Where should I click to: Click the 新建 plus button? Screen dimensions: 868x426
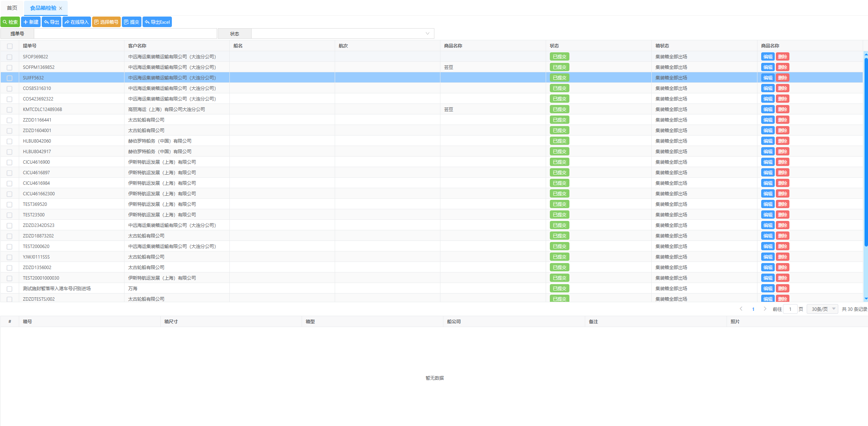click(x=31, y=22)
